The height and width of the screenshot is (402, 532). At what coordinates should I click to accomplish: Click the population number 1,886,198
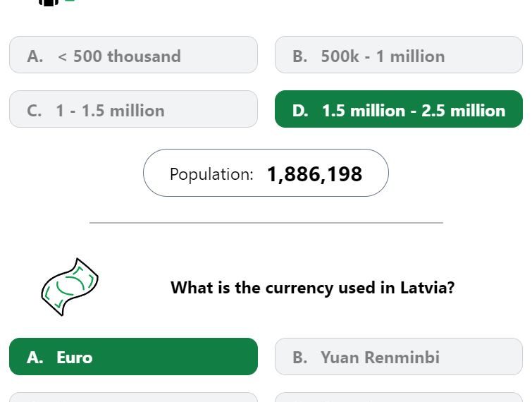(x=314, y=174)
